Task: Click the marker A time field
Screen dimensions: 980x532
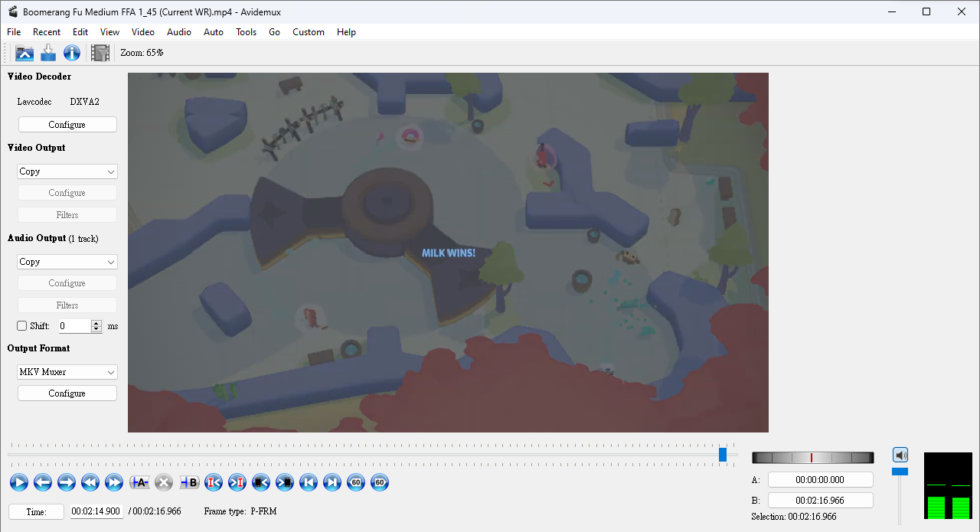Action: [821, 480]
